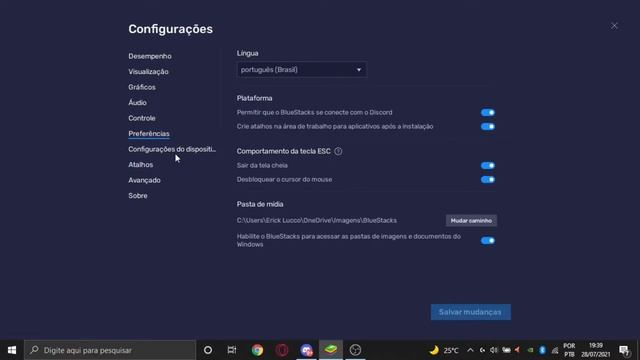Go to the Atalhos section
The width and height of the screenshot is (640, 360).
point(140,165)
